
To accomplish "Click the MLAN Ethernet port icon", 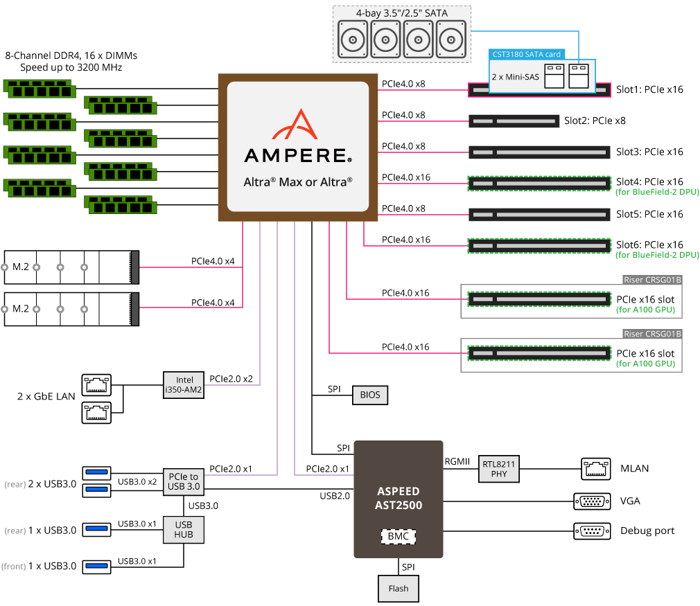I will tap(596, 469).
